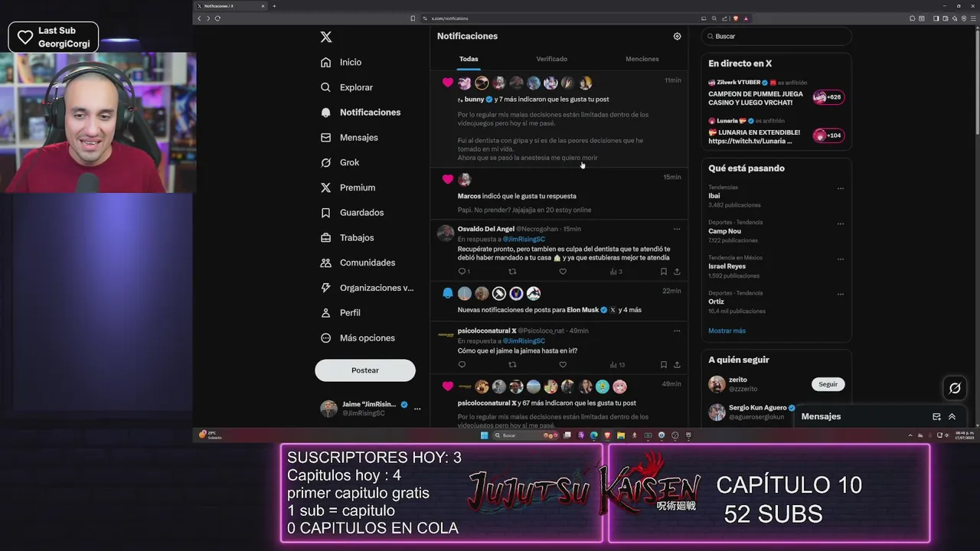The height and width of the screenshot is (551, 980).
Task: Reply to Osvaldo Del Angel's post
Action: [x=463, y=272]
